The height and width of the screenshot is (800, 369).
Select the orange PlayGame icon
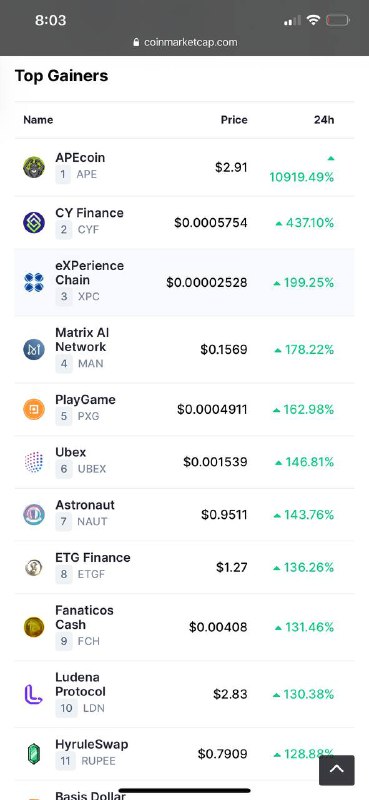tap(34, 409)
